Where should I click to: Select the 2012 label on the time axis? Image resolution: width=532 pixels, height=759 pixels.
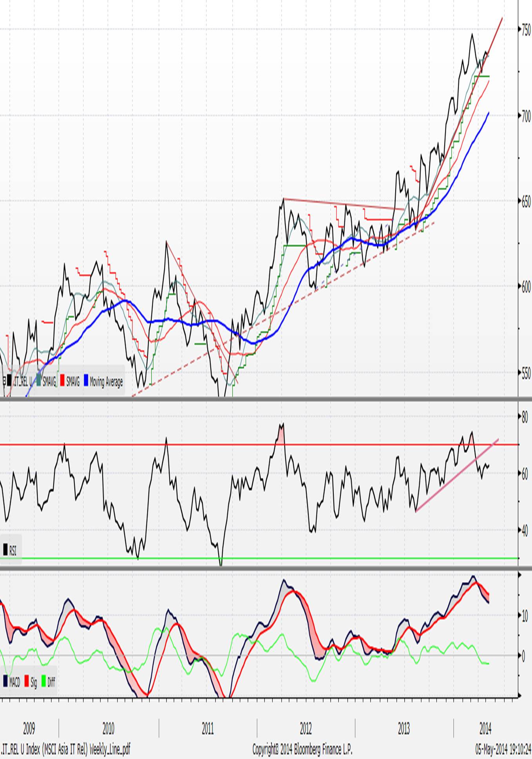(x=306, y=728)
